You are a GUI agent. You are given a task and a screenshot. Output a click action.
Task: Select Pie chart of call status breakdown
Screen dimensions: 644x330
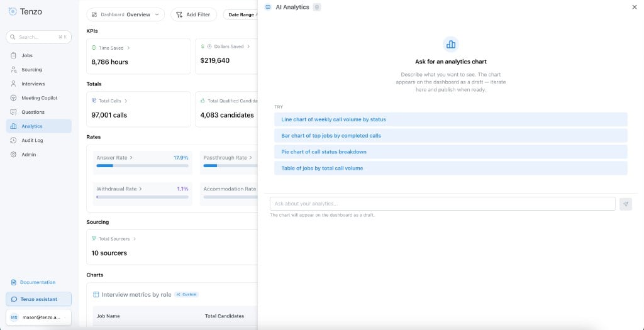[x=450, y=152]
